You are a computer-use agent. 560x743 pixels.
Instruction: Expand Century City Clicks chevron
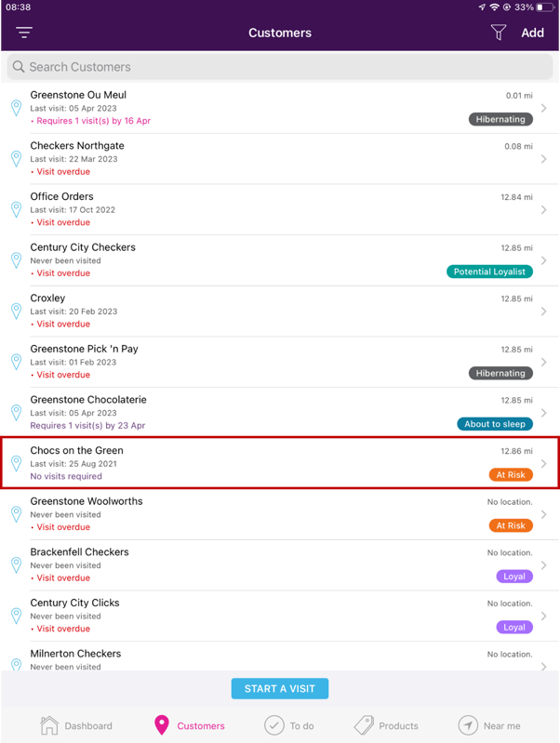pos(544,616)
